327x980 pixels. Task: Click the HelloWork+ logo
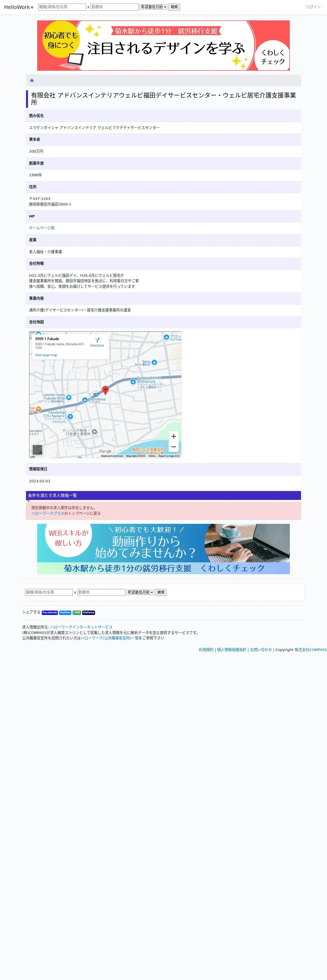(19, 7)
